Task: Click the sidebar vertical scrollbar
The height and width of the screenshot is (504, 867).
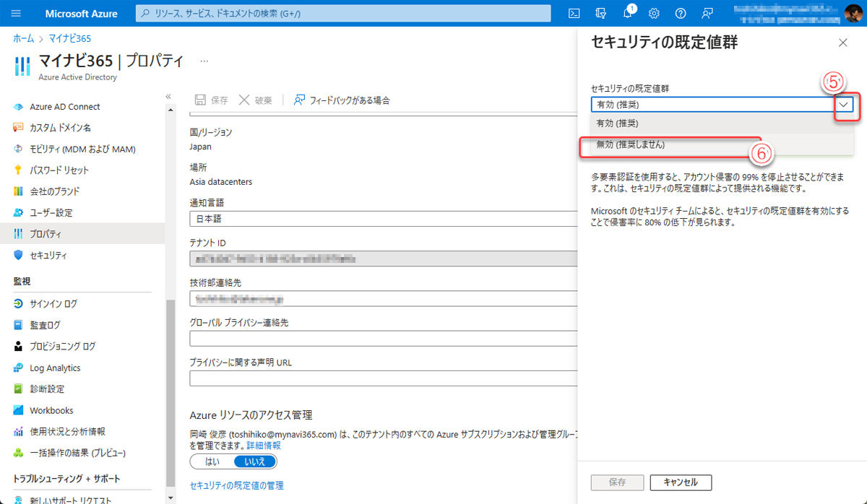Action: [x=171, y=394]
